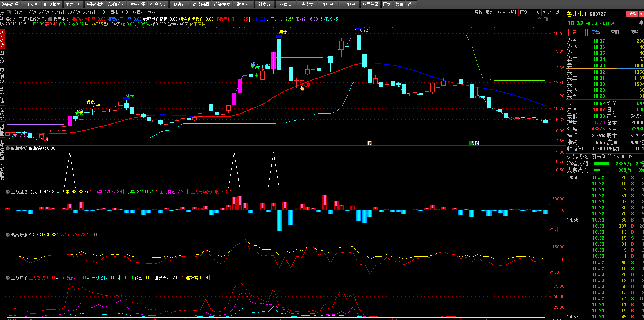644x320 pixels.
Task: Click the 财 badge on chart bottom
Action: pos(477,143)
